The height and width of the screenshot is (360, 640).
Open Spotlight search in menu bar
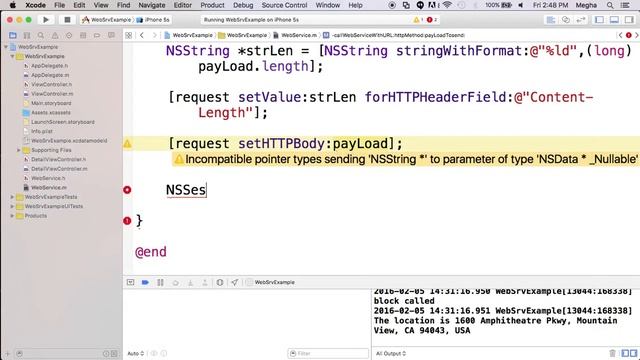(x=610, y=5)
